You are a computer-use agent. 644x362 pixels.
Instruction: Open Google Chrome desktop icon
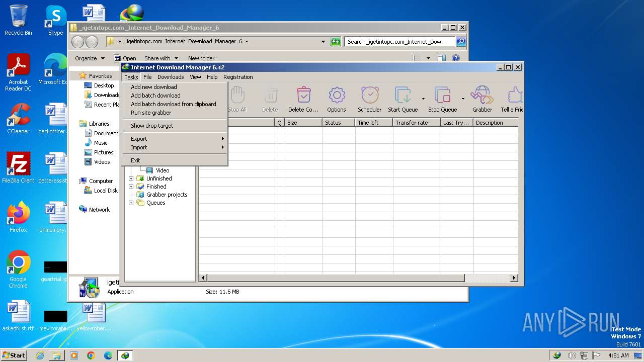[18, 269]
